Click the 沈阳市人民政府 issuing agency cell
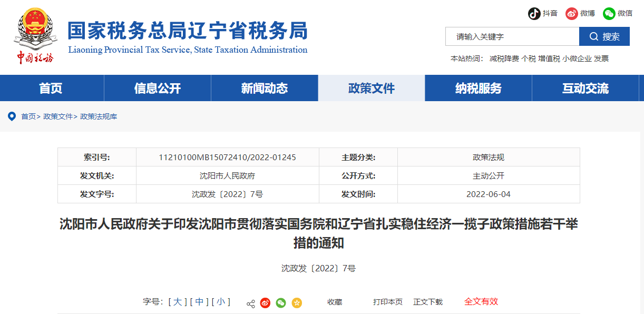 tap(228, 175)
